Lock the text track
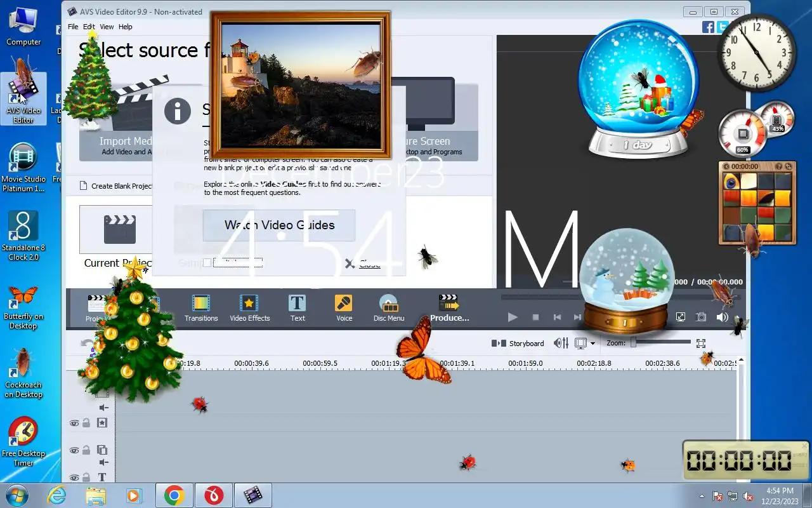812x508 pixels. (86, 478)
